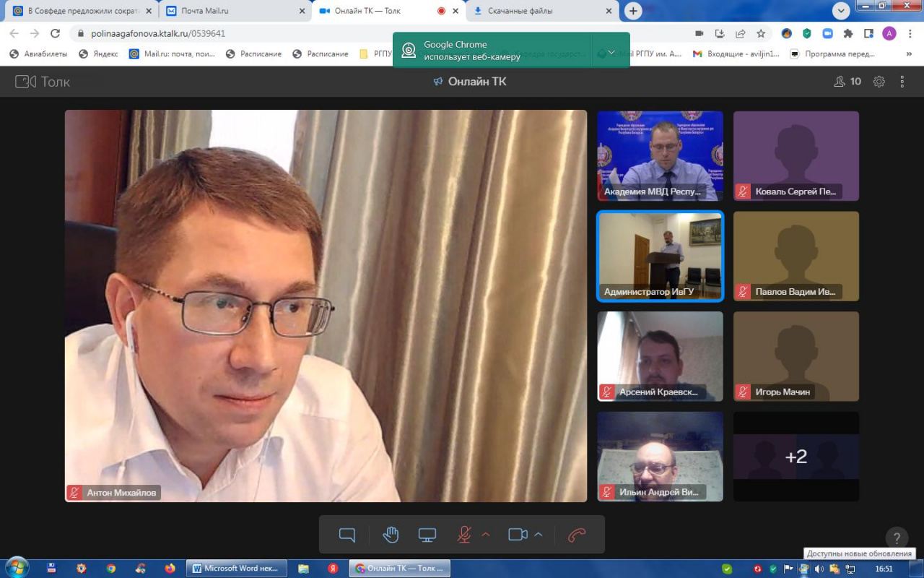
Task: Start screen sharing
Action: [427, 535]
